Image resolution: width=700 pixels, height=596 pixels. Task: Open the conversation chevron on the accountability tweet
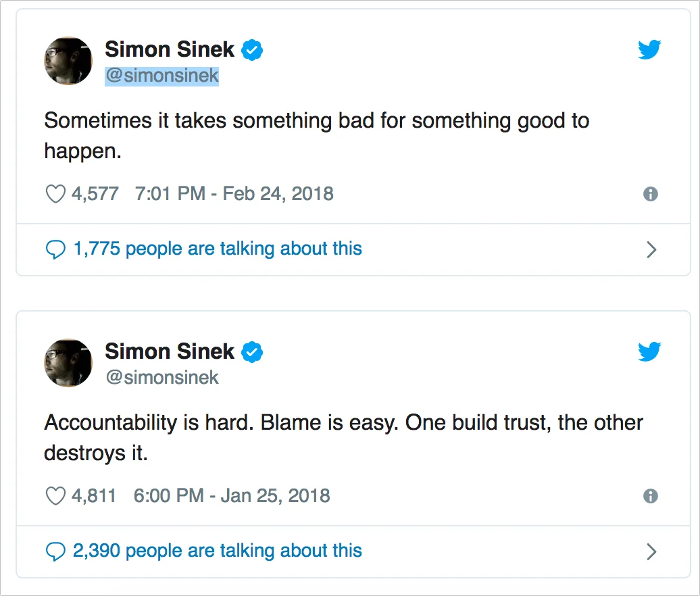[x=651, y=551]
